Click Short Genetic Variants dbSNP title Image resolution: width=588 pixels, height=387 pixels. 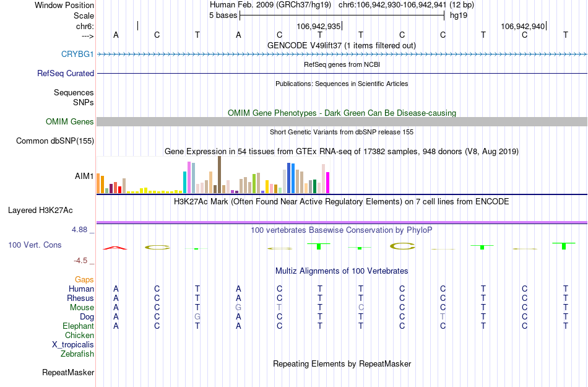[342, 132]
